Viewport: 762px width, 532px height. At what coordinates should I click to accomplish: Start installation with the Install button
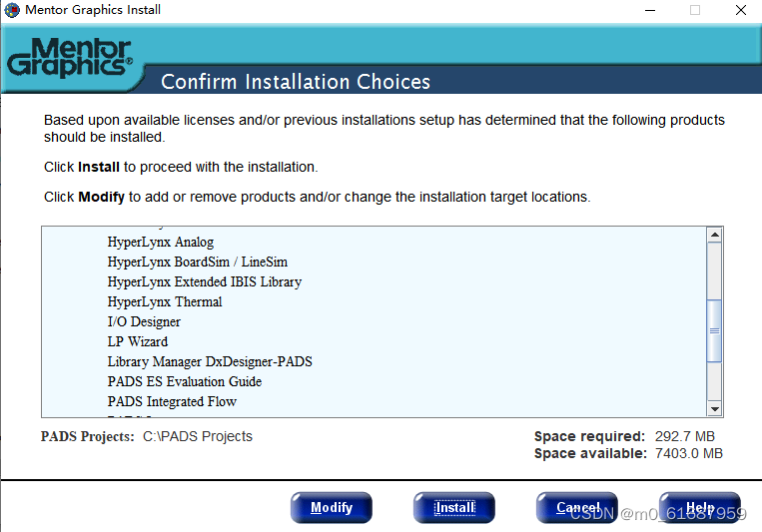(454, 507)
